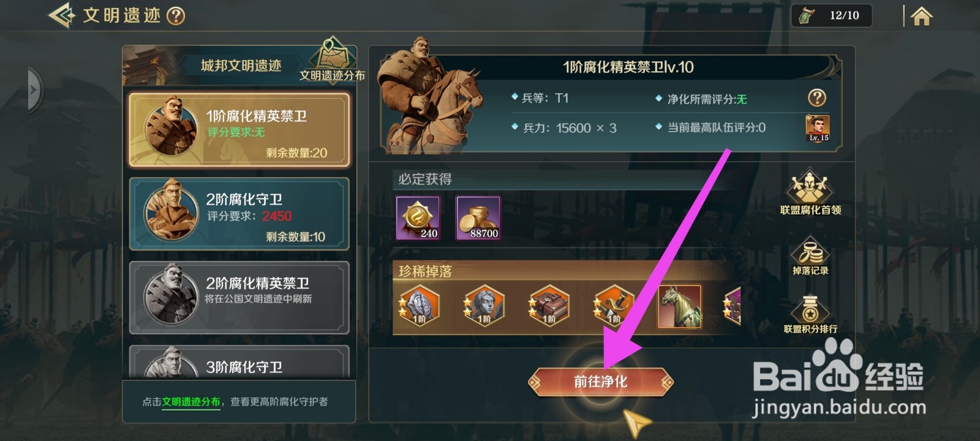Open 文明遗迹分布 map icon
This screenshot has height=441, width=980.
[333, 60]
